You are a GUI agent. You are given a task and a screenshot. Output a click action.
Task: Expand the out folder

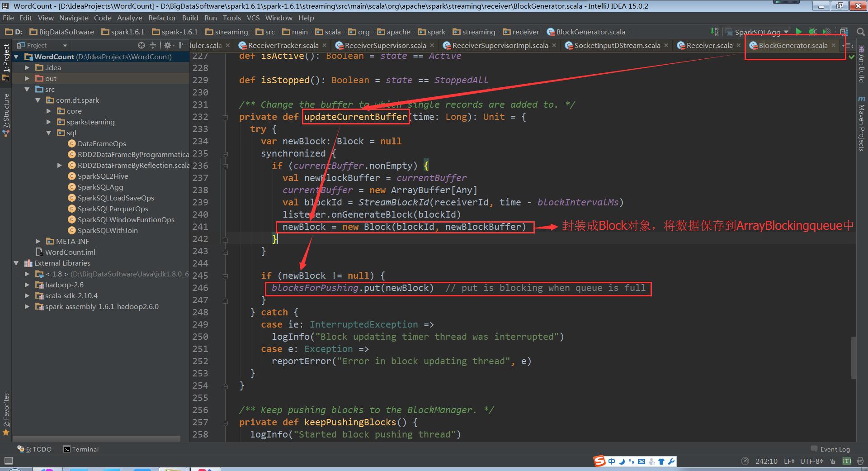pyautogui.click(x=27, y=78)
